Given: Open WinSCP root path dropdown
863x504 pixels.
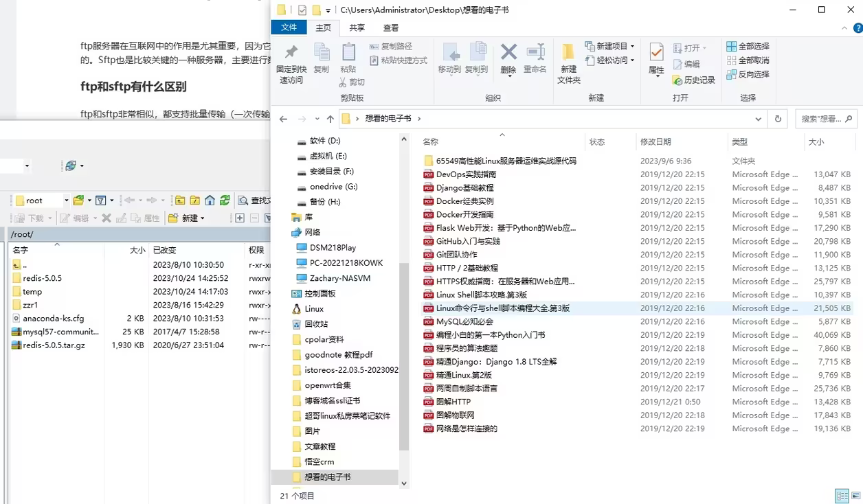Looking at the screenshot, I should pos(66,201).
